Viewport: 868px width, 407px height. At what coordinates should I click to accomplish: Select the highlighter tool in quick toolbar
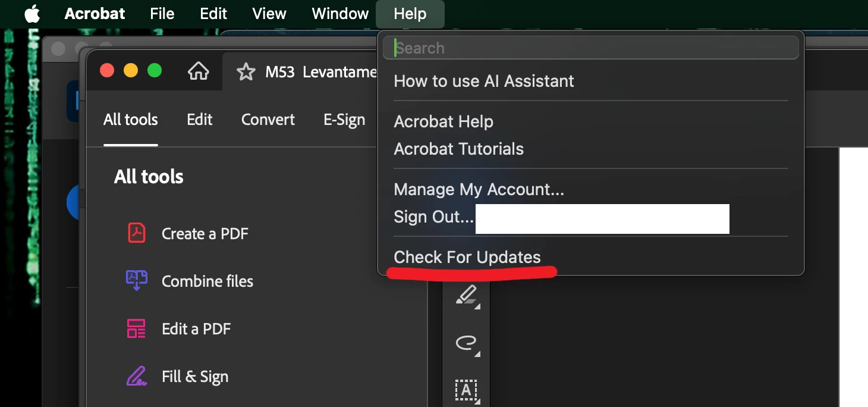pos(467,296)
